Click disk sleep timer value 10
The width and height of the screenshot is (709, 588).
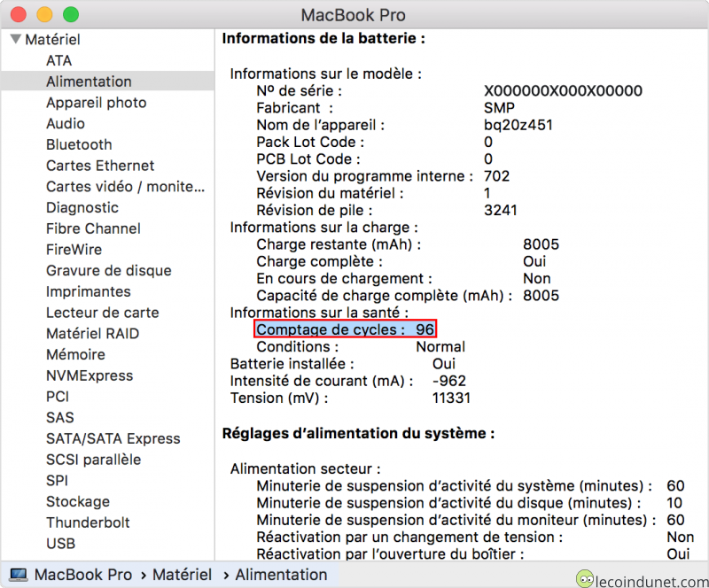coord(674,503)
